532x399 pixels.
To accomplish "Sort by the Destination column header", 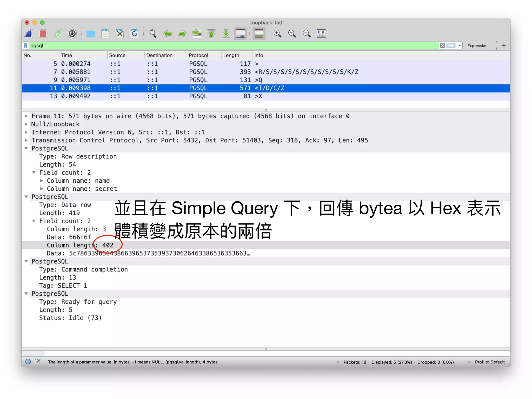I will point(165,55).
